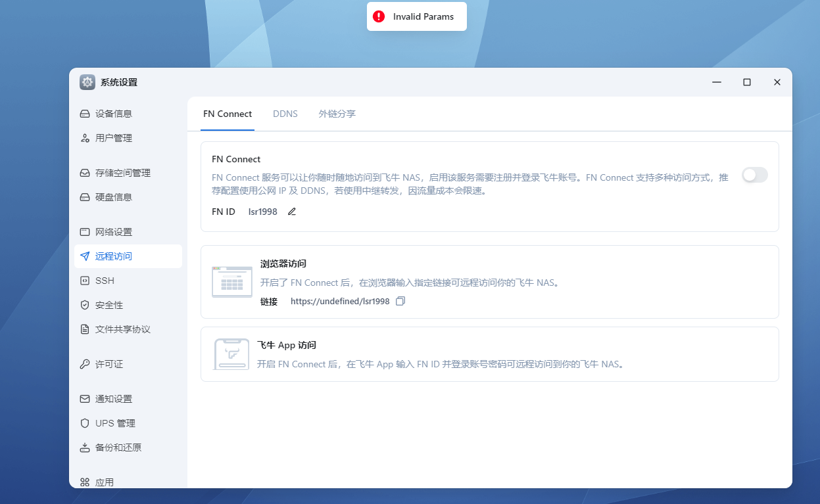Click the 网络设置 network settings entry
820x504 pixels.
[x=112, y=232]
